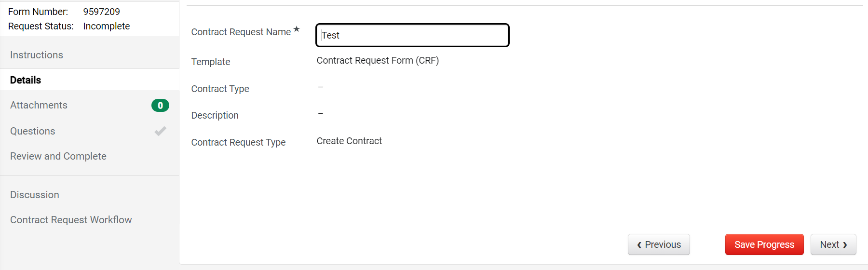
Task: Open the Questions section
Action: click(x=90, y=131)
